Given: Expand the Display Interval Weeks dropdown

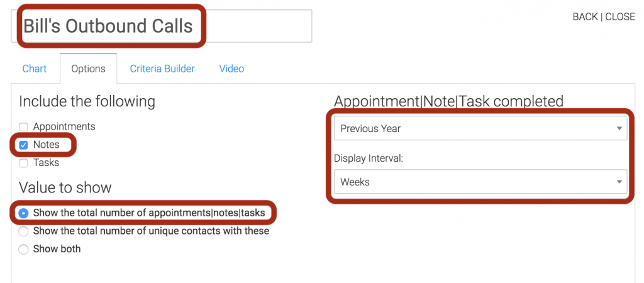Looking at the screenshot, I should 480,182.
